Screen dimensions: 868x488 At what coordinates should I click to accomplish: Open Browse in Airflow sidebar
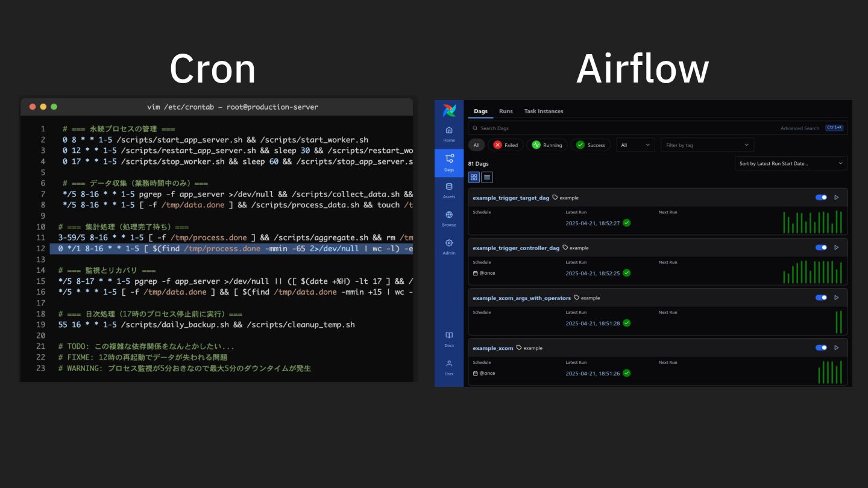(449, 219)
